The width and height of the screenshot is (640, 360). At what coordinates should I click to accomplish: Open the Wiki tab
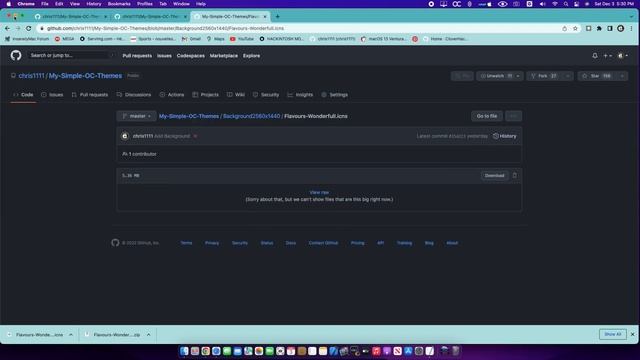(236, 95)
